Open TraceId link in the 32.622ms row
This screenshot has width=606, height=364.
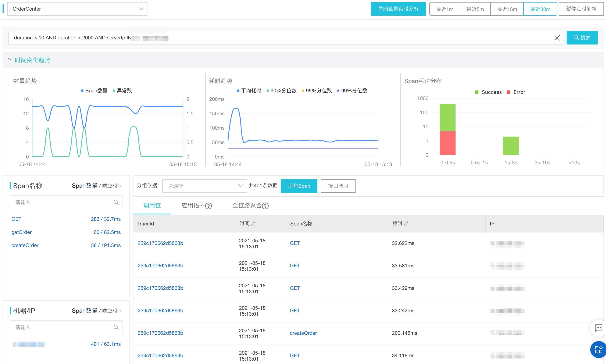coord(160,243)
